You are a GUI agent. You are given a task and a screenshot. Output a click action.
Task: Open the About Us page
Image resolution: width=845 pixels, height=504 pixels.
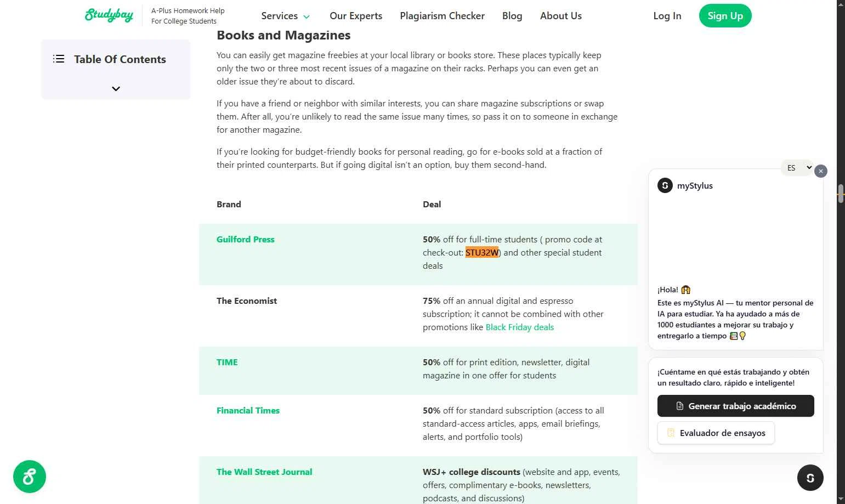(561, 16)
